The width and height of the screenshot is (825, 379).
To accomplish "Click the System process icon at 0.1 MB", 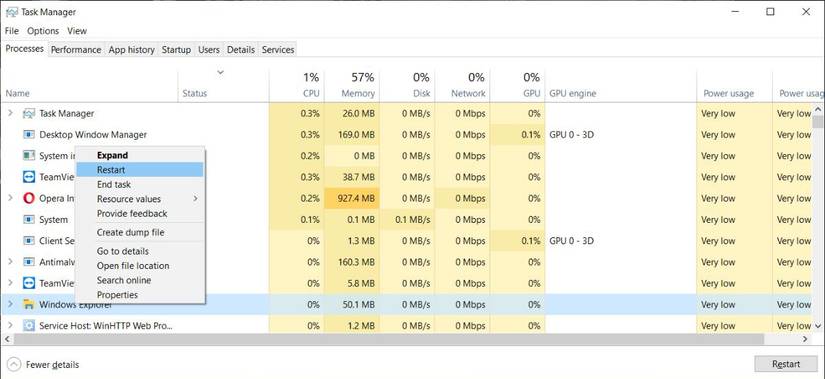I will click(x=29, y=220).
